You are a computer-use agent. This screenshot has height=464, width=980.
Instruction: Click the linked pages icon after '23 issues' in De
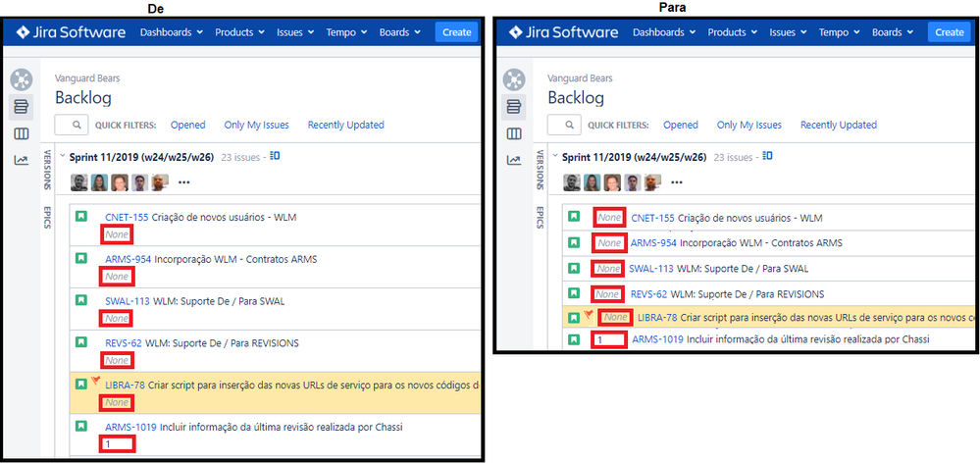tap(275, 156)
